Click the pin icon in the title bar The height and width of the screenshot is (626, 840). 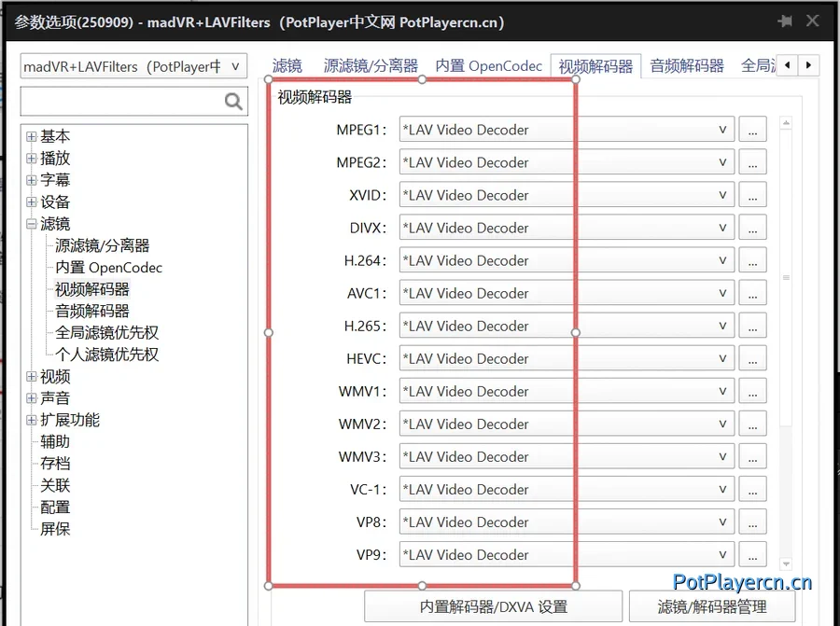[785, 21]
